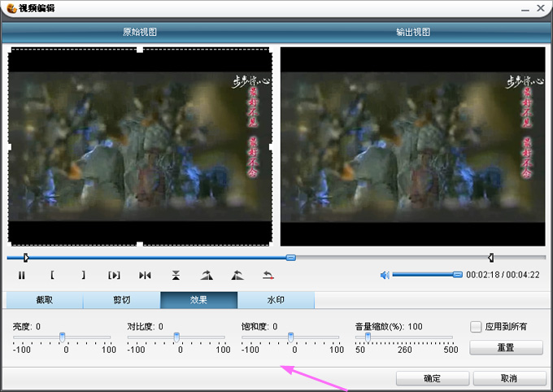Click the 对比度 contrast slider handle

[176, 337]
